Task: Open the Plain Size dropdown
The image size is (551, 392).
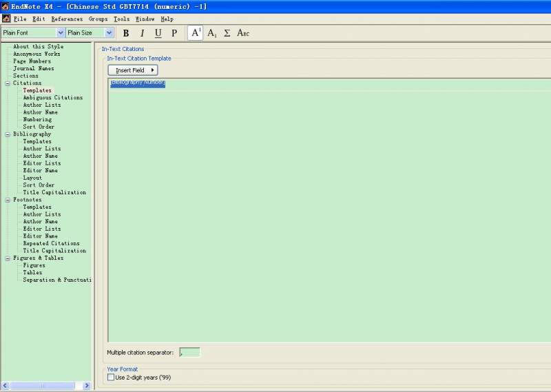Action: pos(109,32)
